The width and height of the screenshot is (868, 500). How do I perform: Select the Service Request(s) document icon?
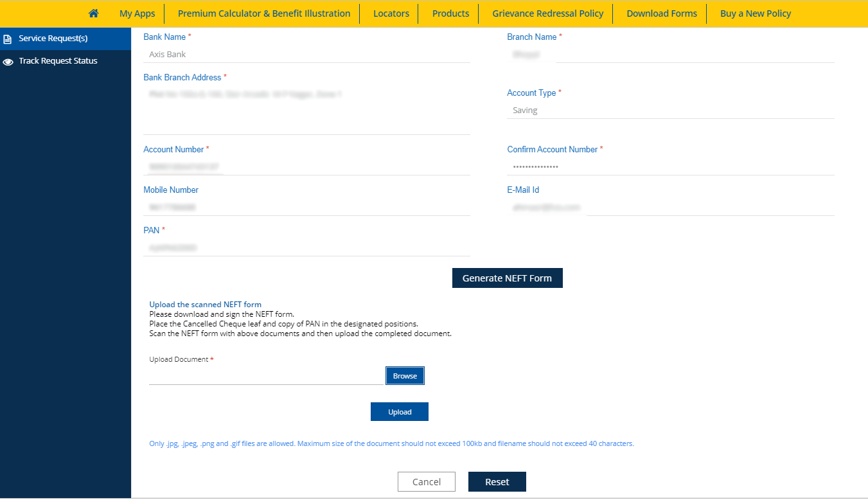[x=8, y=39]
